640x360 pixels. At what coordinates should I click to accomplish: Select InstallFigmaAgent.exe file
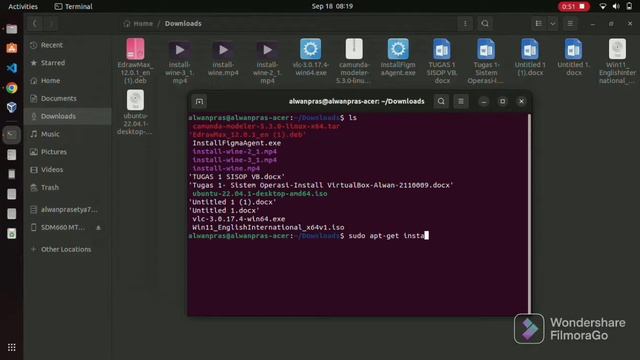click(398, 57)
